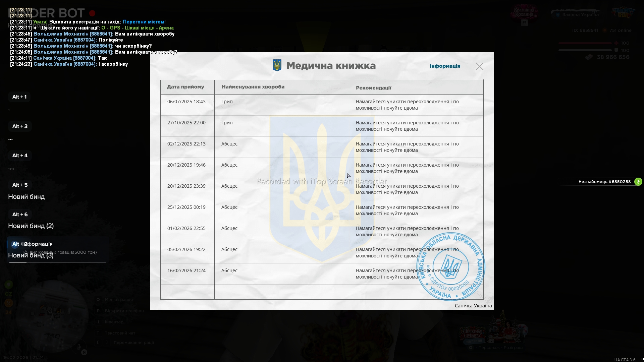Select the Alt + 6 bind label
Screen dimensions: 644x362
(20, 215)
